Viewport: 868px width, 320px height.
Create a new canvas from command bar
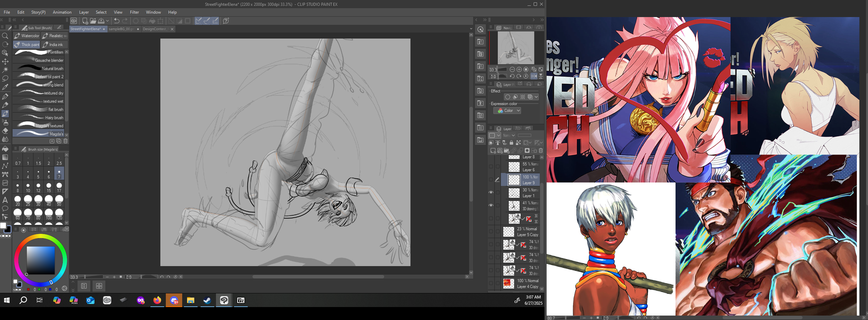[85, 21]
